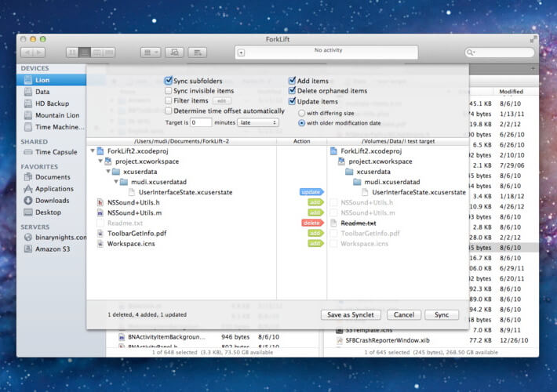Open the Desktop favorite
Image resolution: width=557 pixels, height=392 pixels.
click(51, 212)
